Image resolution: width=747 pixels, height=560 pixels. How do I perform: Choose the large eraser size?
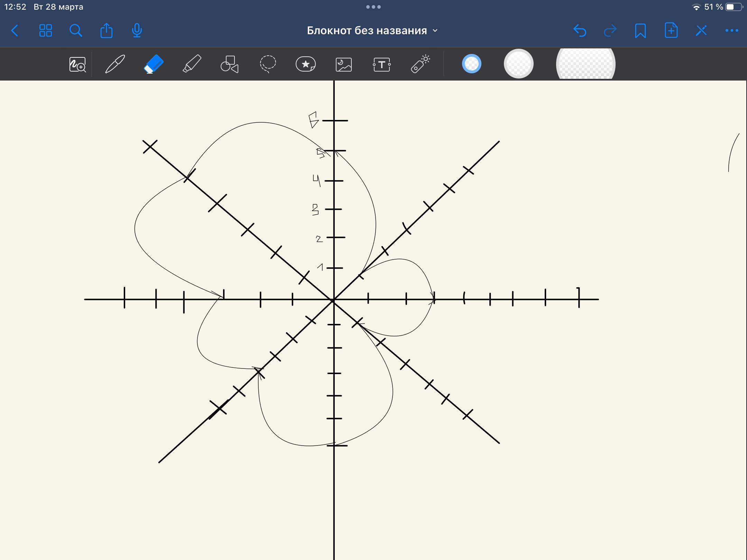(x=585, y=64)
